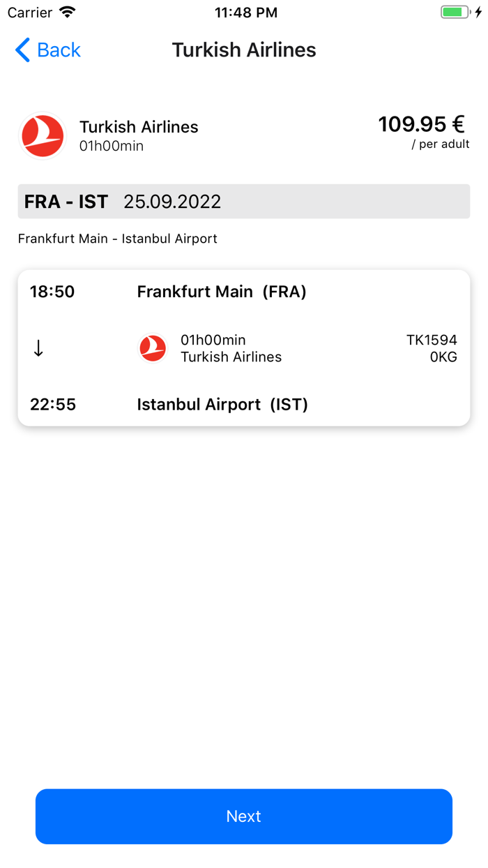Screen dimensions: 488x868
Task: Tap the Back text link
Action: [x=59, y=50]
